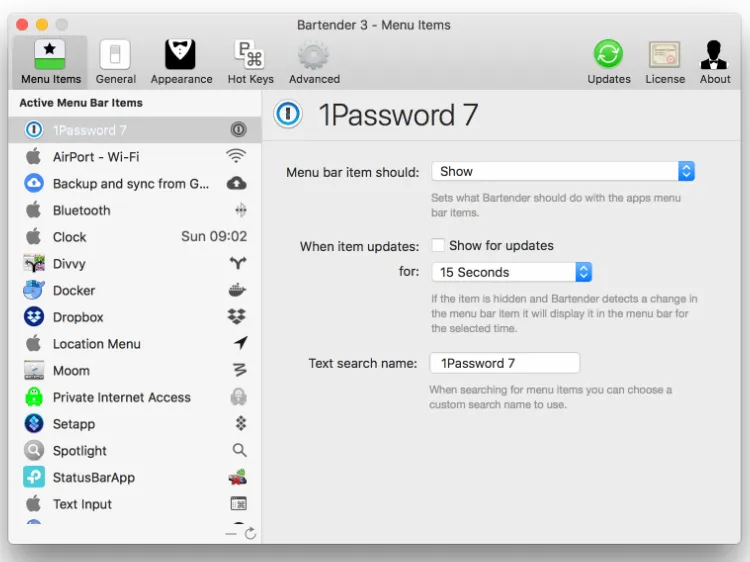The height and width of the screenshot is (562, 750).
Task: Select Divvy in Active Menu Bar Items
Action: (x=135, y=264)
